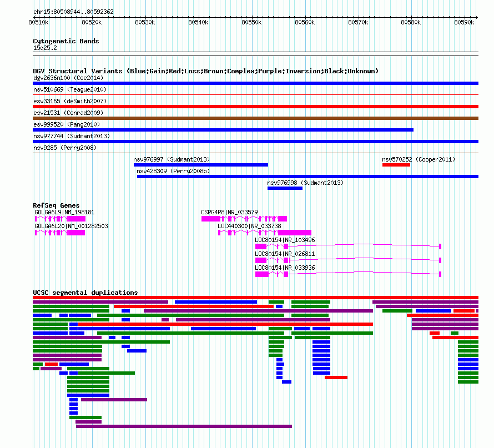Click the chr15:80508944..80592362 coordinate label
Image resolution: width=494 pixels, height=448 pixels.
[x=73, y=12]
